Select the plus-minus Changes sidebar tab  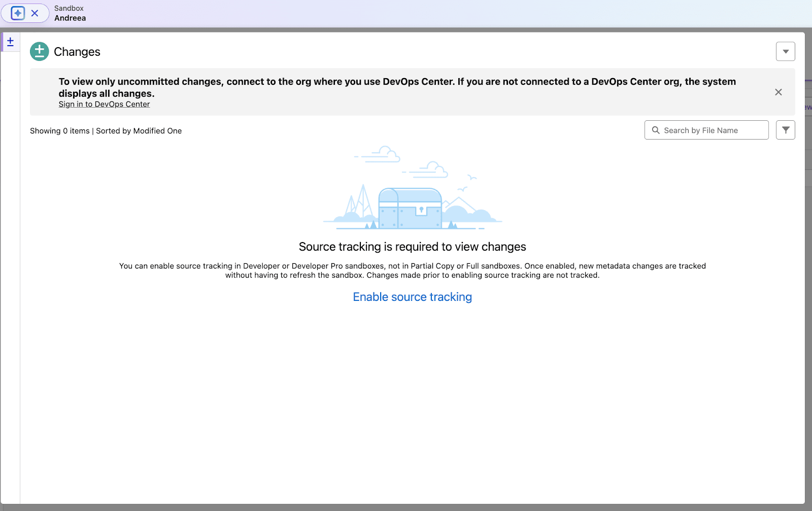(x=10, y=42)
